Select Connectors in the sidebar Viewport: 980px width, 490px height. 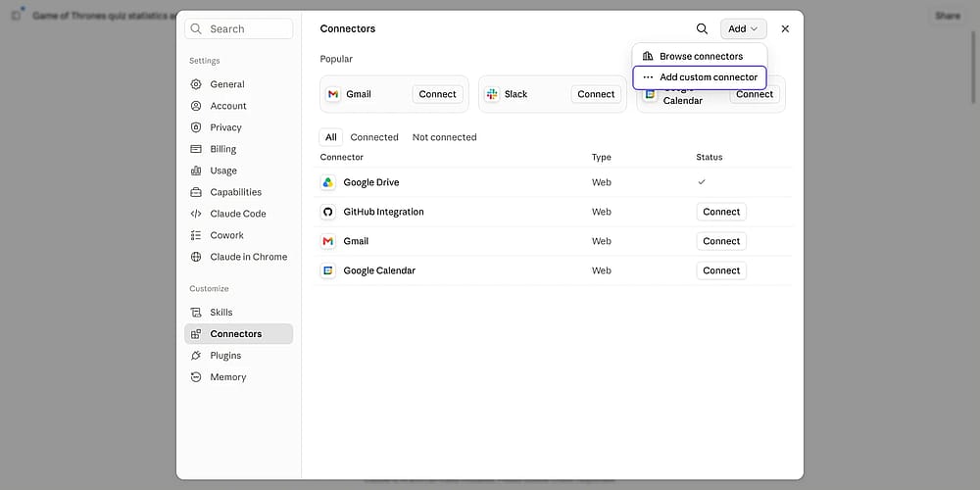click(x=238, y=334)
